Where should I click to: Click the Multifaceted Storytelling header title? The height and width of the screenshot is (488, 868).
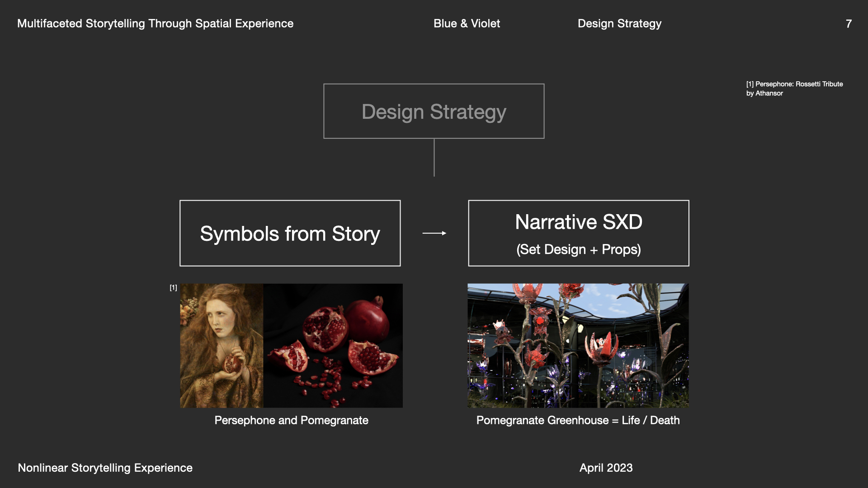[x=155, y=23]
